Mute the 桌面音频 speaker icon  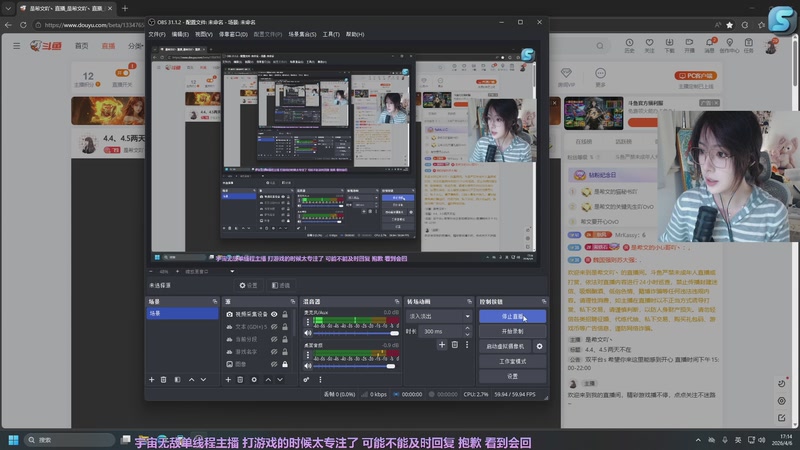(x=308, y=366)
